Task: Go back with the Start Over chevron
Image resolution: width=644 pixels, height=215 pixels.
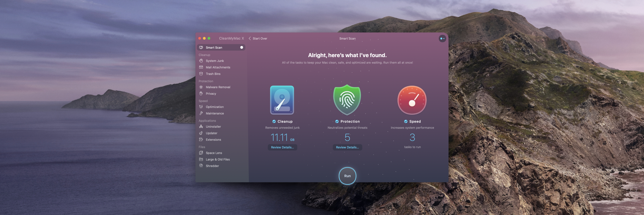Action: [250, 39]
